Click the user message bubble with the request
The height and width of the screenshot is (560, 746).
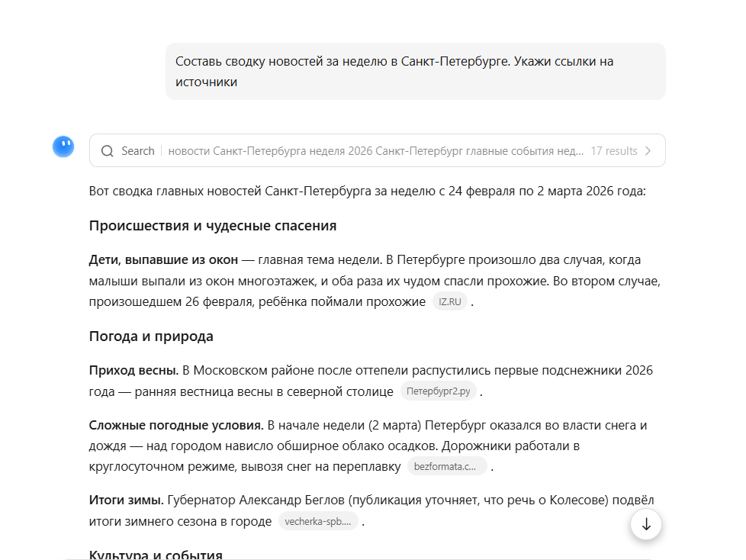coord(415,71)
